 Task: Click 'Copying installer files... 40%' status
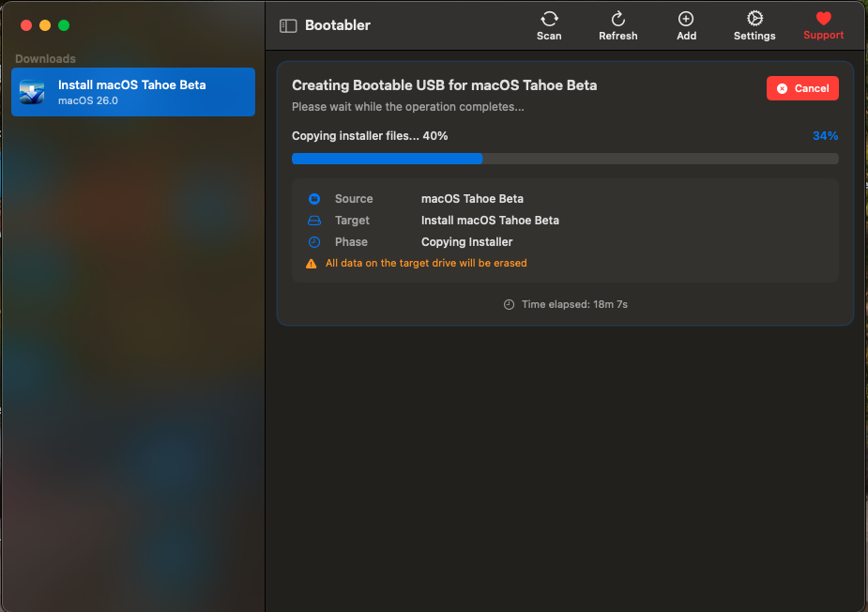pyautogui.click(x=370, y=136)
